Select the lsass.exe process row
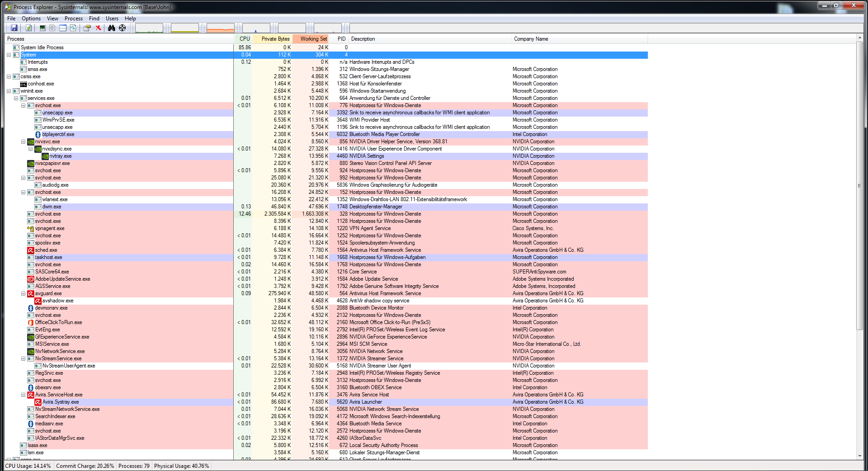This screenshot has height=471, width=868. 326,445
